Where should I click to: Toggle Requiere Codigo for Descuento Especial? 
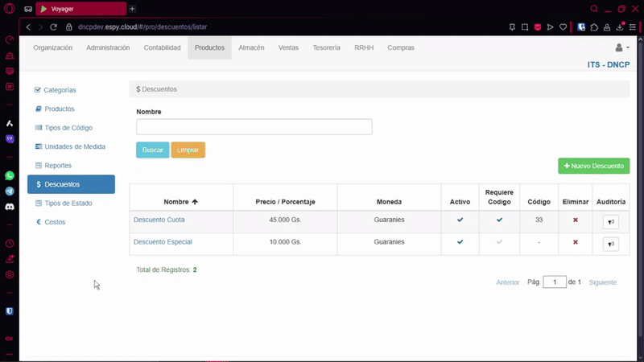(x=499, y=242)
